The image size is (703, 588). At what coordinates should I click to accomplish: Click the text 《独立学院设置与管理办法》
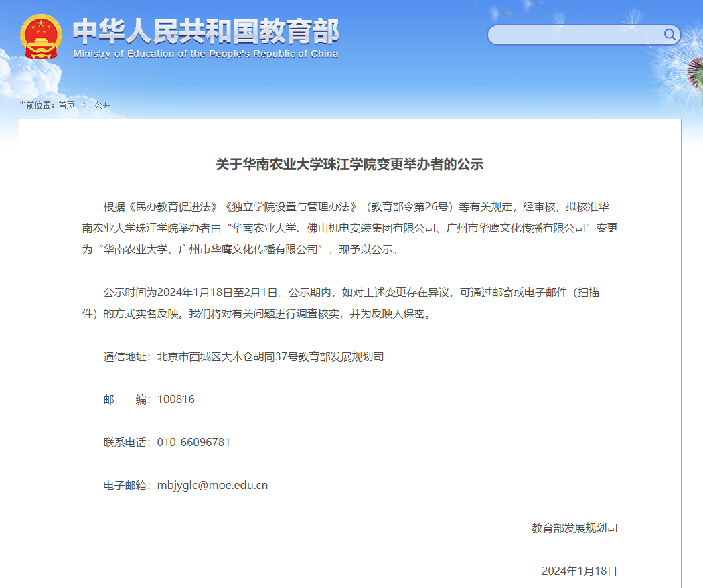(291, 207)
